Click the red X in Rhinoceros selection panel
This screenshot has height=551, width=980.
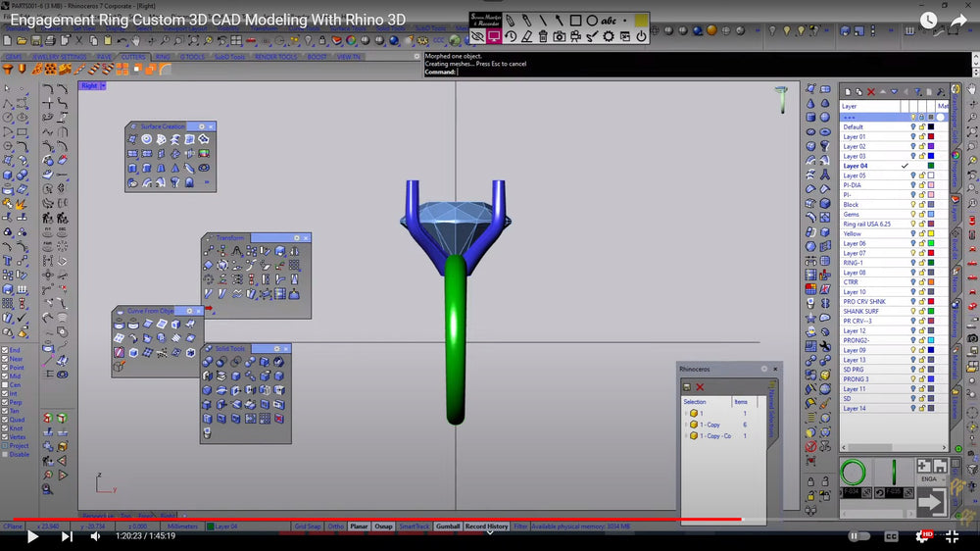(x=700, y=387)
